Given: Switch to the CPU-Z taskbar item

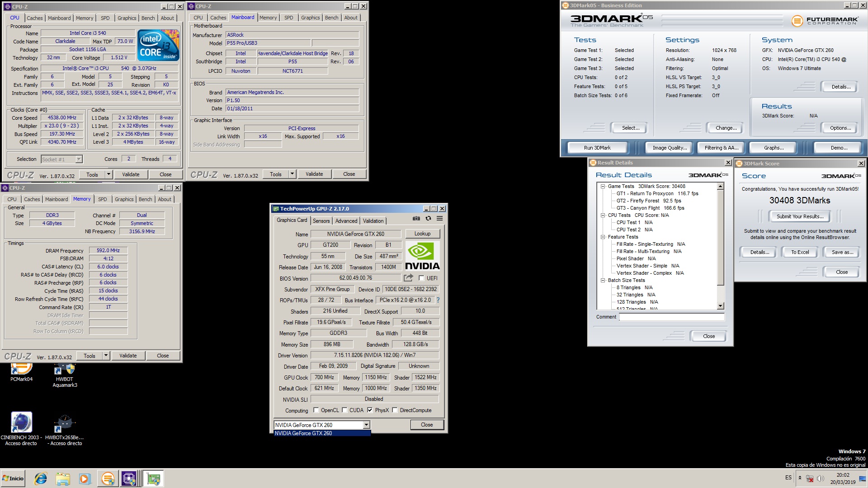Looking at the screenshot, I should point(129,479).
